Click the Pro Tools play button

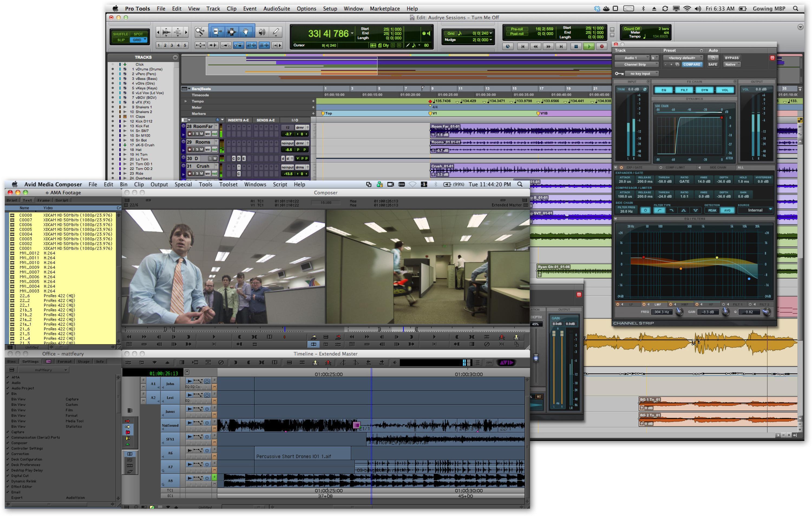pyautogui.click(x=588, y=47)
